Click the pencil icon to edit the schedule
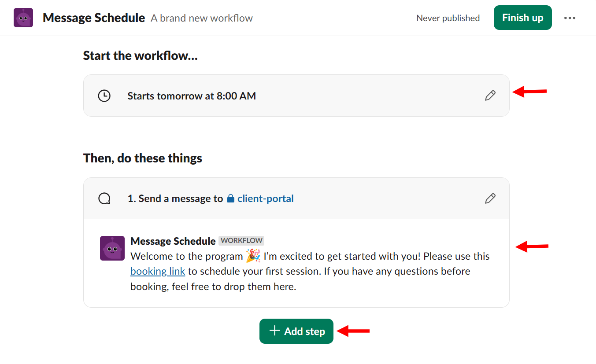 [490, 95]
